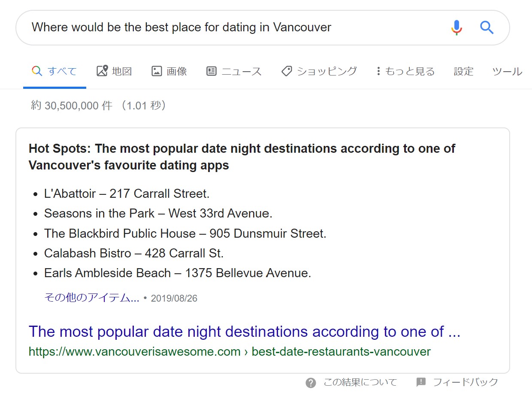Click the price tag icon for ショッピング
This screenshot has width=532, height=399.
[x=287, y=71]
